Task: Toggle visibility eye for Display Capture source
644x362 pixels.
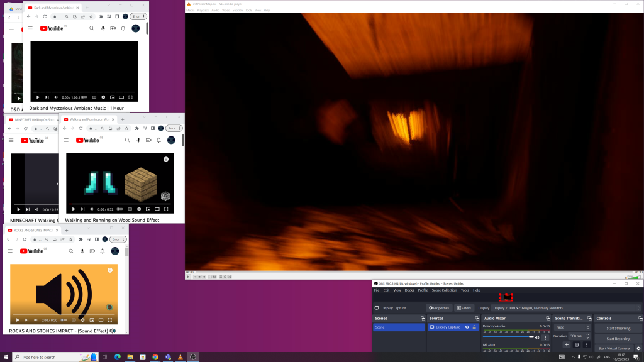Action: tap(467, 327)
